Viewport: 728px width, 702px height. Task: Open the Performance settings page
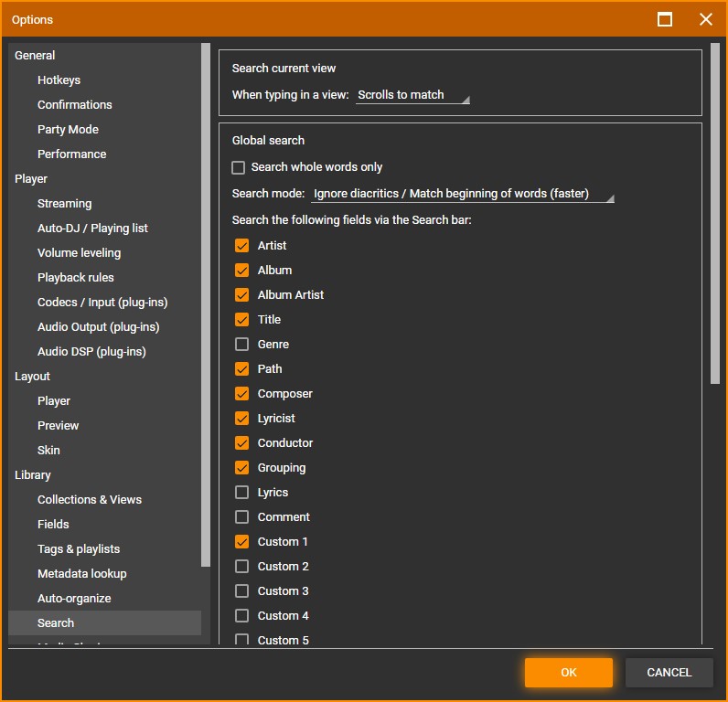(72, 154)
